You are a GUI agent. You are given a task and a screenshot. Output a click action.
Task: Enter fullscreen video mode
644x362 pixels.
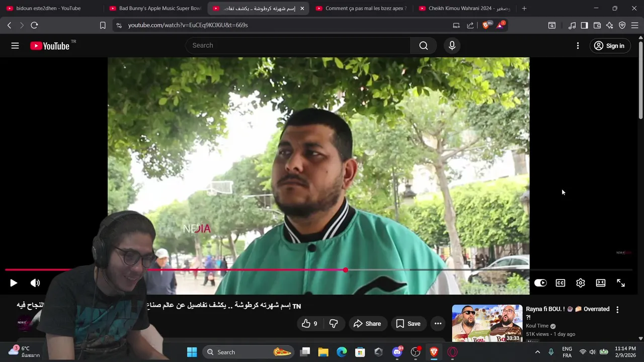coord(621,283)
